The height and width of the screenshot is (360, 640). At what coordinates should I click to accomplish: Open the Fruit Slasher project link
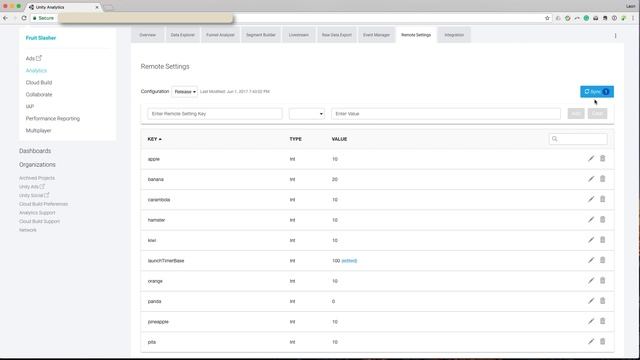41,38
